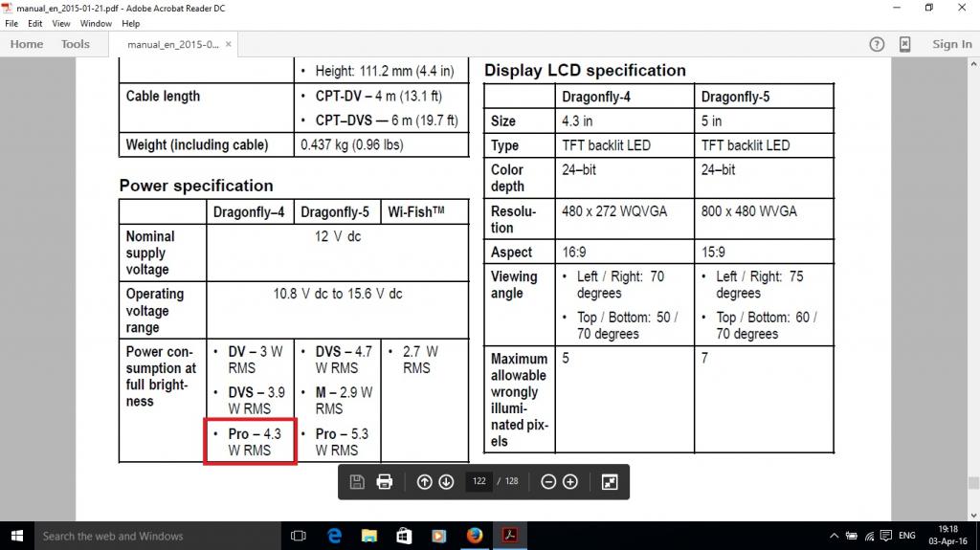Image resolution: width=980 pixels, height=550 pixels.
Task: Toggle the read mode fit-page icon
Action: tap(610, 481)
